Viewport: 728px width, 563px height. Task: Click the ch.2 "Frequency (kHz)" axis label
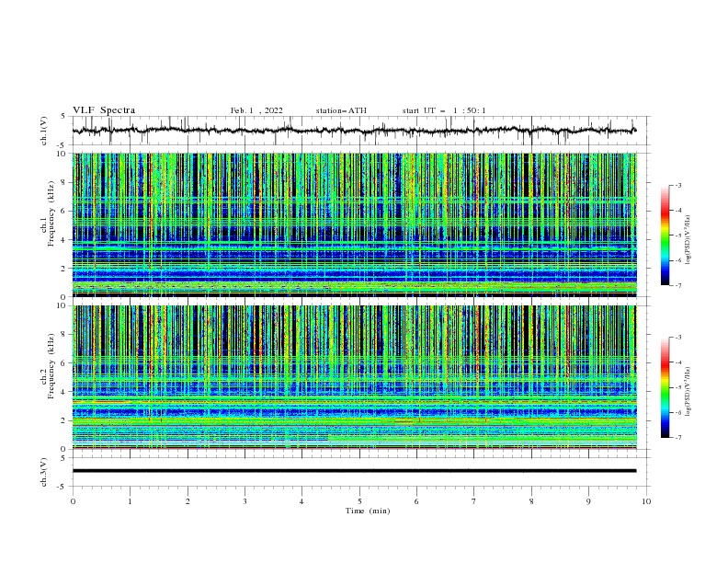(51, 365)
